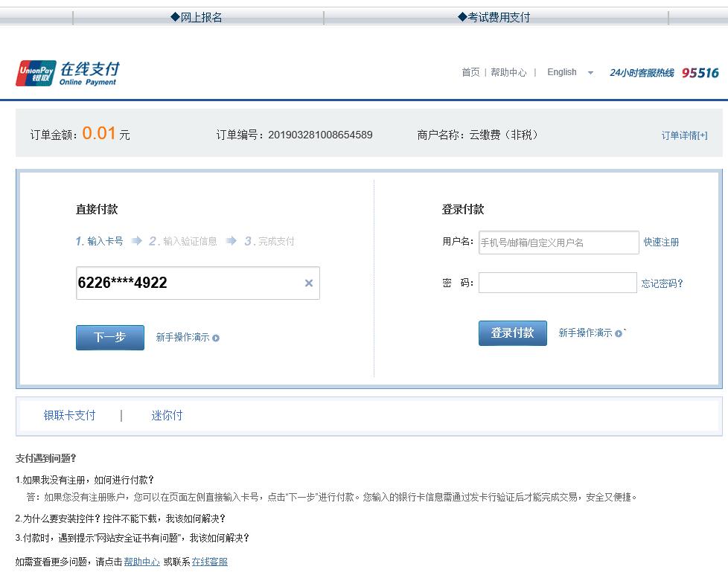Clear the card number using the X icon
This screenshot has height=578, width=728.
pyautogui.click(x=308, y=283)
